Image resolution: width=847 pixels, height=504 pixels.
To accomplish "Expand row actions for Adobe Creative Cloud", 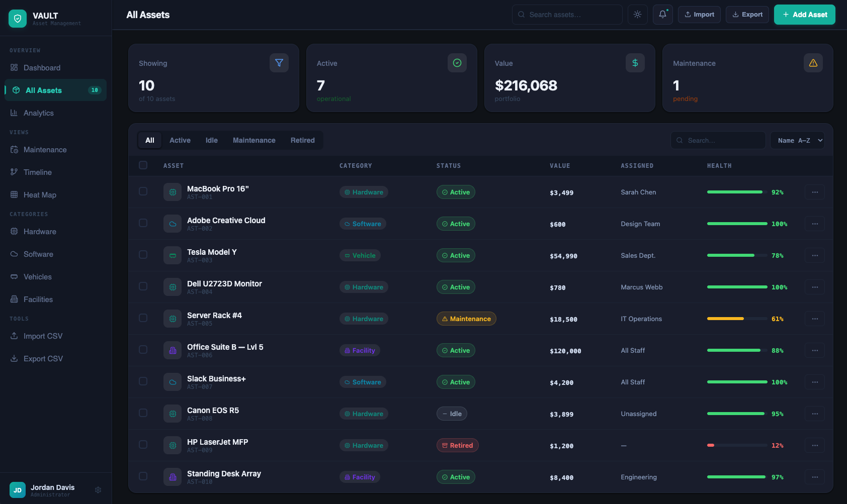I will [814, 224].
